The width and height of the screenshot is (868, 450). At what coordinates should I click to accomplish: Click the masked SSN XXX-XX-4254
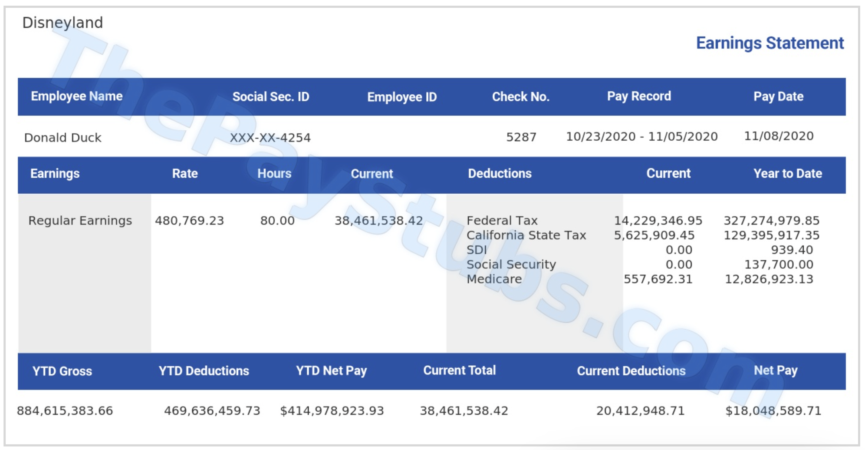click(x=270, y=138)
